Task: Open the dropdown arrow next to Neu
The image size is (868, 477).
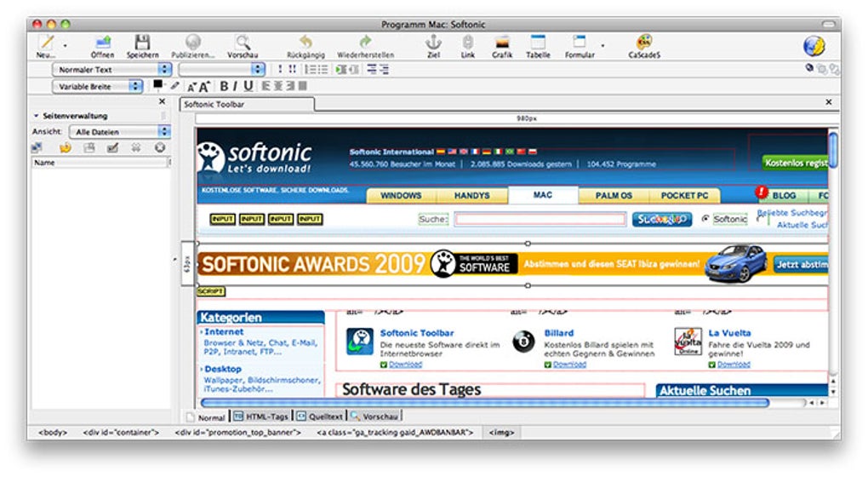Action: [x=66, y=46]
